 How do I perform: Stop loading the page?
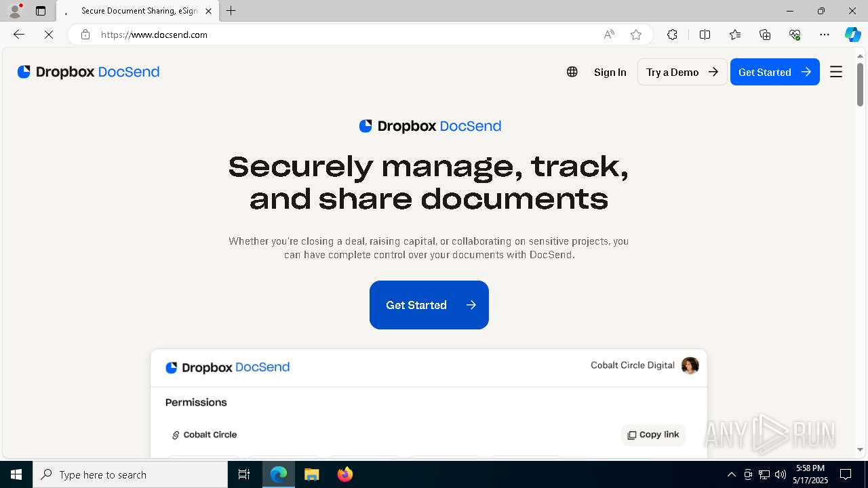pos(49,35)
